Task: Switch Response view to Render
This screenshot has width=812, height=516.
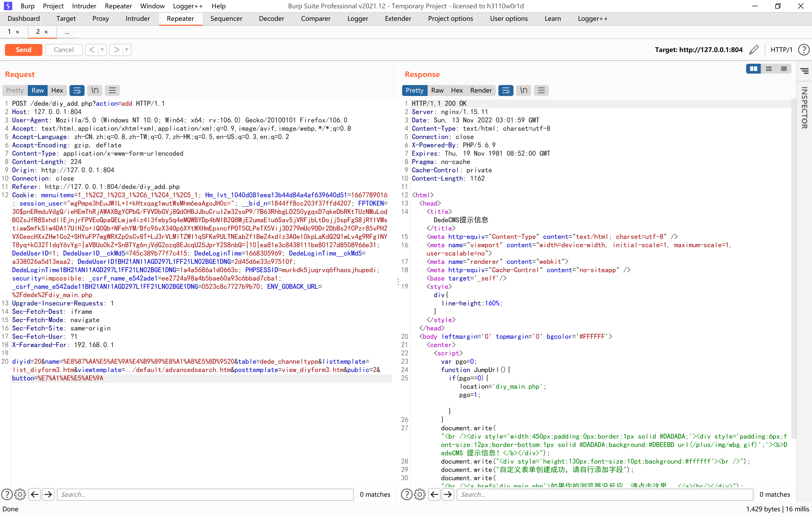Action: point(481,90)
